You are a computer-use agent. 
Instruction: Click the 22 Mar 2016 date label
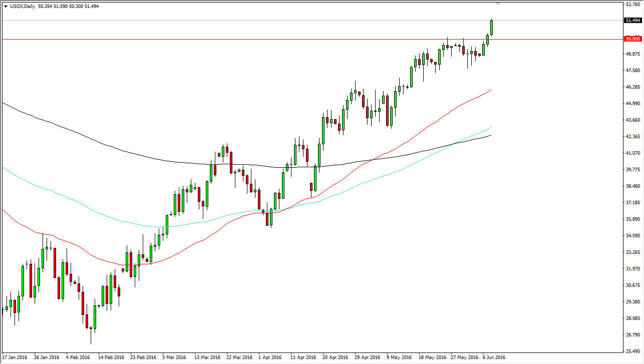(x=239, y=357)
